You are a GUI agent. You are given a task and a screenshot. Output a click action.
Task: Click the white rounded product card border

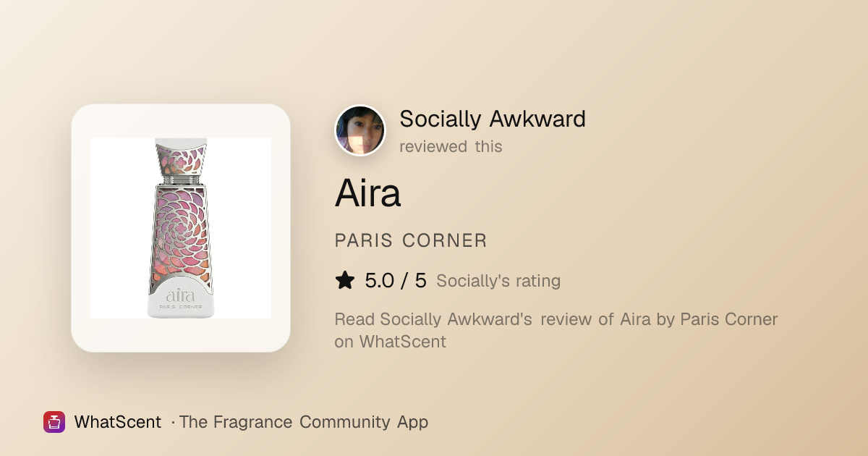(x=181, y=228)
